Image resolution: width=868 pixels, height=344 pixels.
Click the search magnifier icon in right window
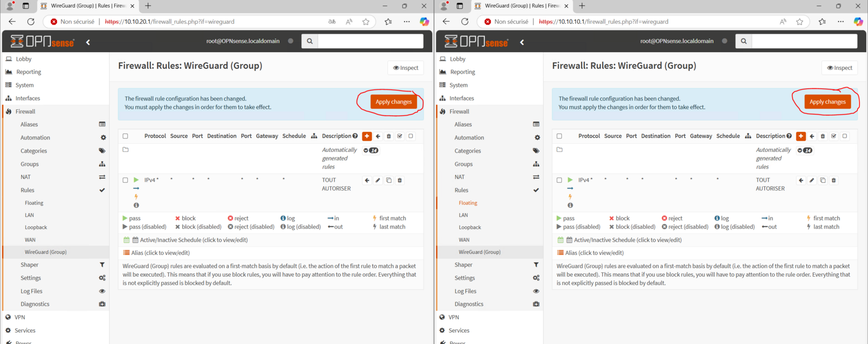(744, 41)
